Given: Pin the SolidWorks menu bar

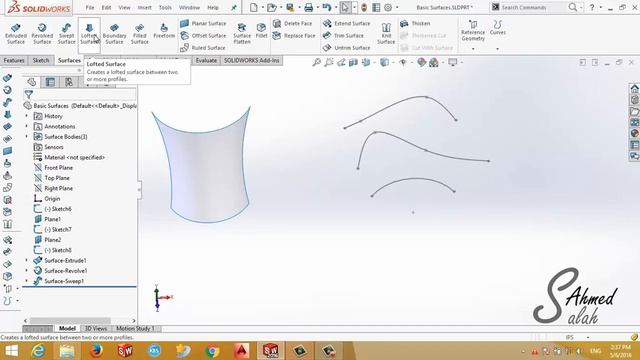Looking at the screenshot, I should 233,7.
